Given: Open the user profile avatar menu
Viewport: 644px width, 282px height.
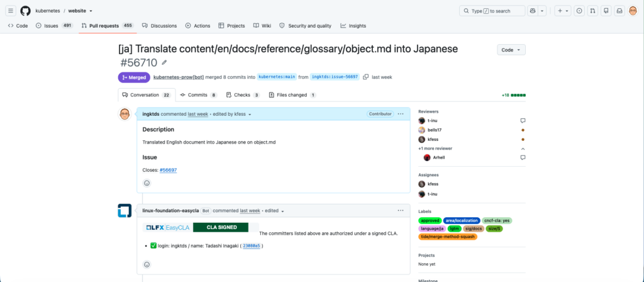Looking at the screenshot, I should click(633, 11).
